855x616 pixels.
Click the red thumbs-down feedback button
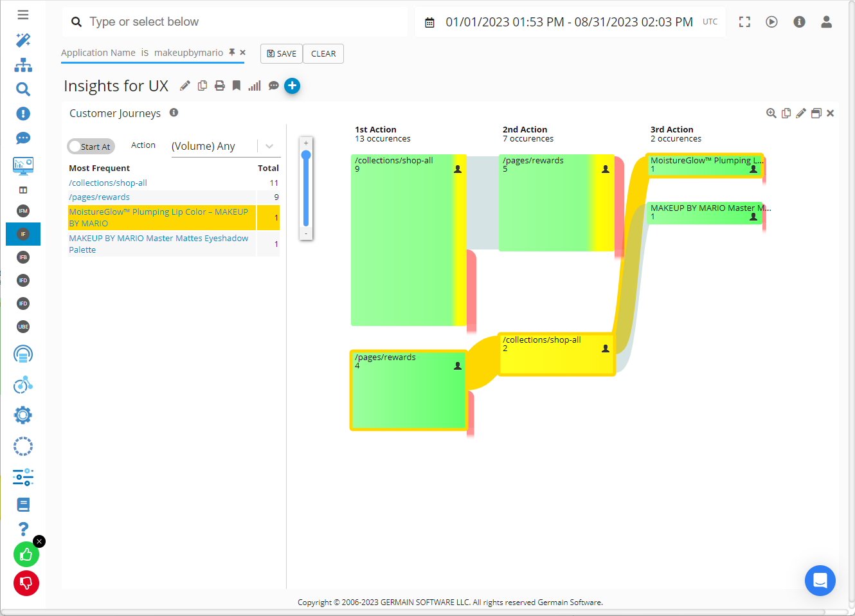point(26,583)
